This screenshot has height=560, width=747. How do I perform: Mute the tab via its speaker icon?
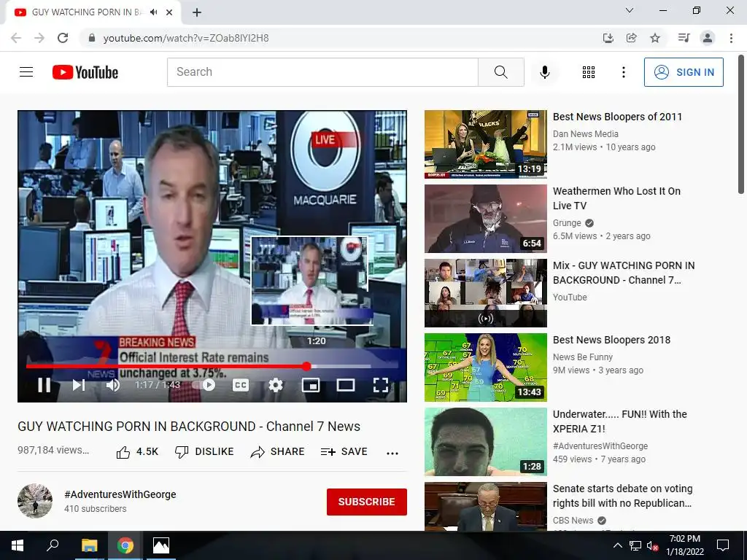pos(153,12)
